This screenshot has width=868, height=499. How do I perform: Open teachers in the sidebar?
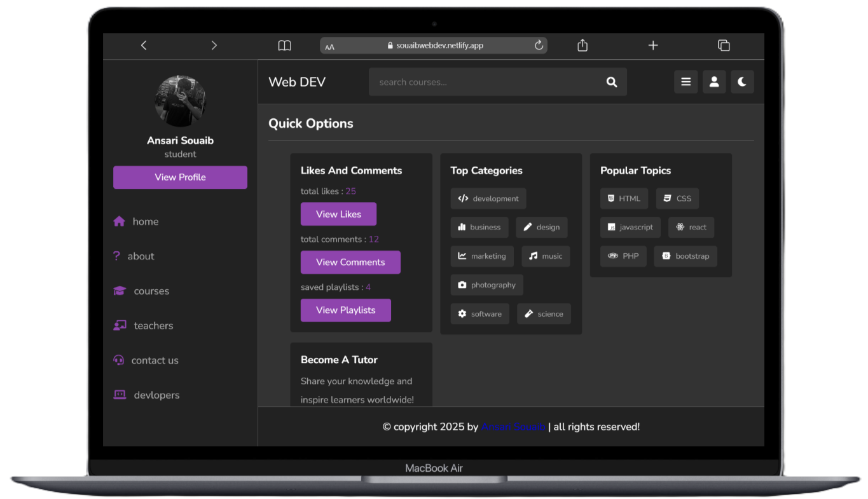(x=143, y=325)
